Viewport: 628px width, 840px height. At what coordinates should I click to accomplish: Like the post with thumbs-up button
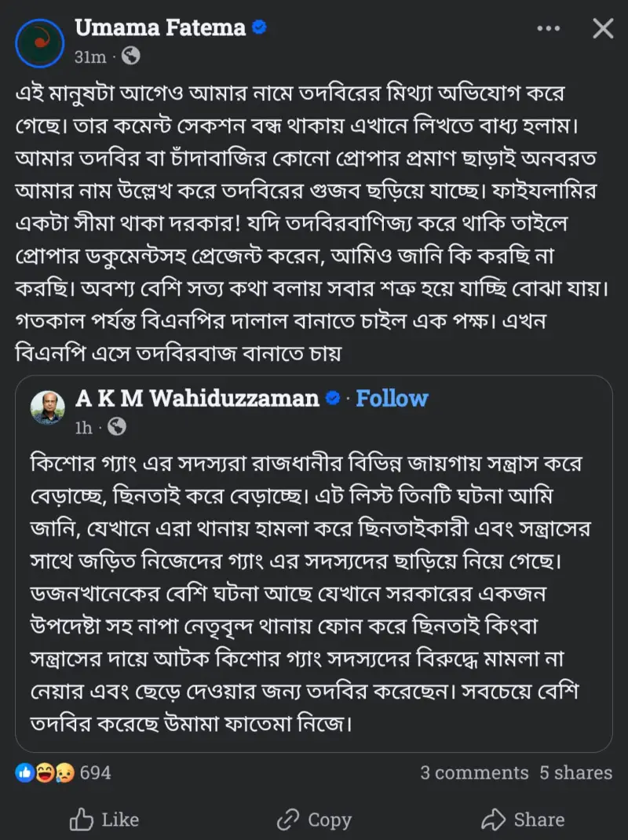click(x=104, y=819)
